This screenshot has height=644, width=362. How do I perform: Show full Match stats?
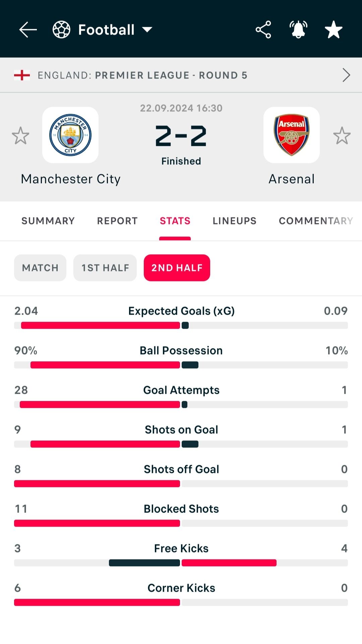click(40, 268)
